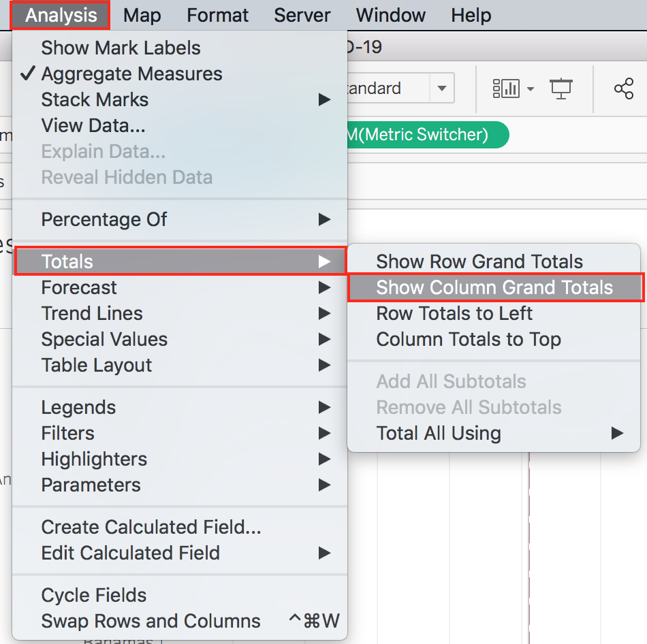Viewport: 647px width, 644px height.
Task: Expand the Percentage Of submenu
Action: 104,219
